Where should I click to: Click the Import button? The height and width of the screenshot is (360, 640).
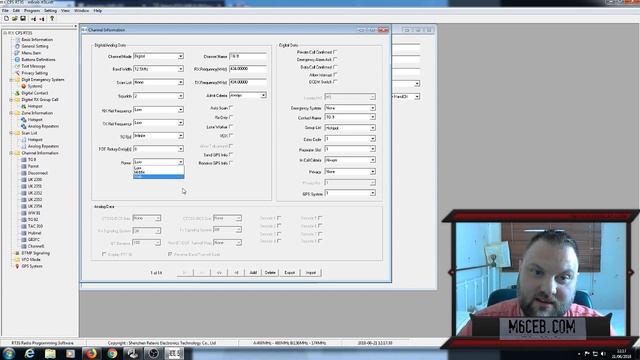[311, 272]
